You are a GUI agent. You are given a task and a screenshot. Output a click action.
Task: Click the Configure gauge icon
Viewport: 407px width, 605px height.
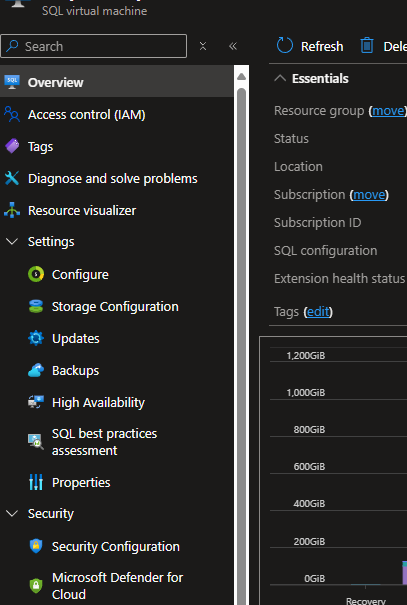(x=36, y=274)
